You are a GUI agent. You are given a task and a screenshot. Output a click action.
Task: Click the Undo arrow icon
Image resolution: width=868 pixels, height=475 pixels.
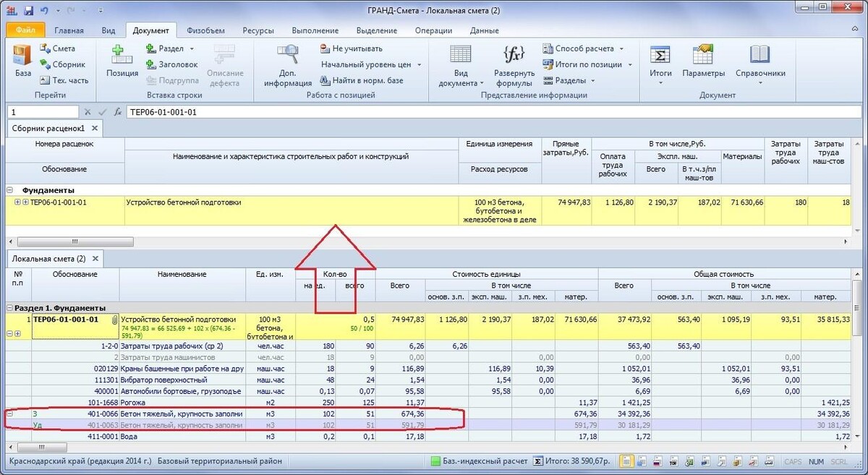(45, 10)
